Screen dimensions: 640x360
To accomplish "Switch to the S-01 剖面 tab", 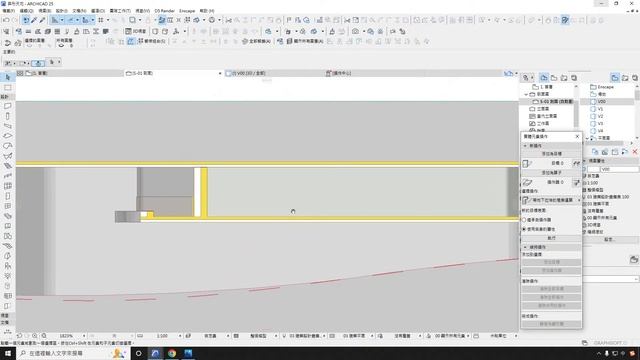I will coord(172,73).
